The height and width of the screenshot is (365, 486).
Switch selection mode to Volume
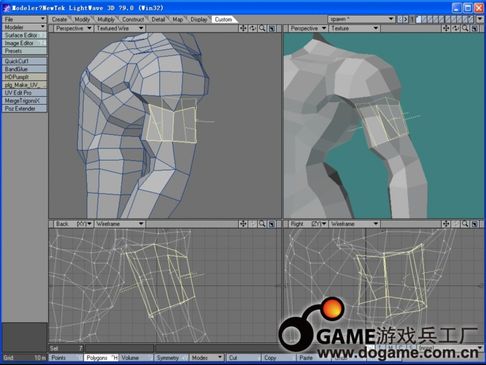136,358
